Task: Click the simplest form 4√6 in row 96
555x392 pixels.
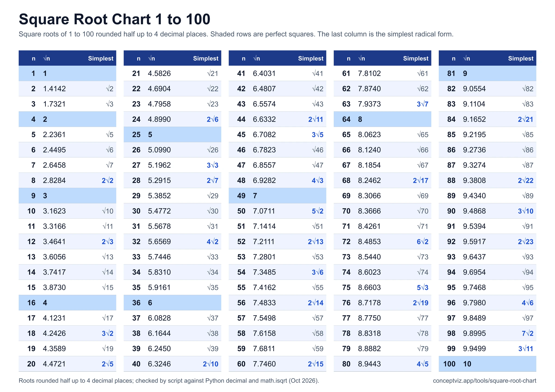Action: pyautogui.click(x=527, y=303)
